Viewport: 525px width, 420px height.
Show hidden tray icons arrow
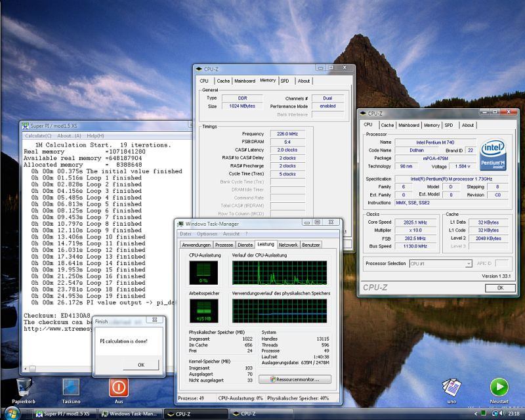coord(475,414)
